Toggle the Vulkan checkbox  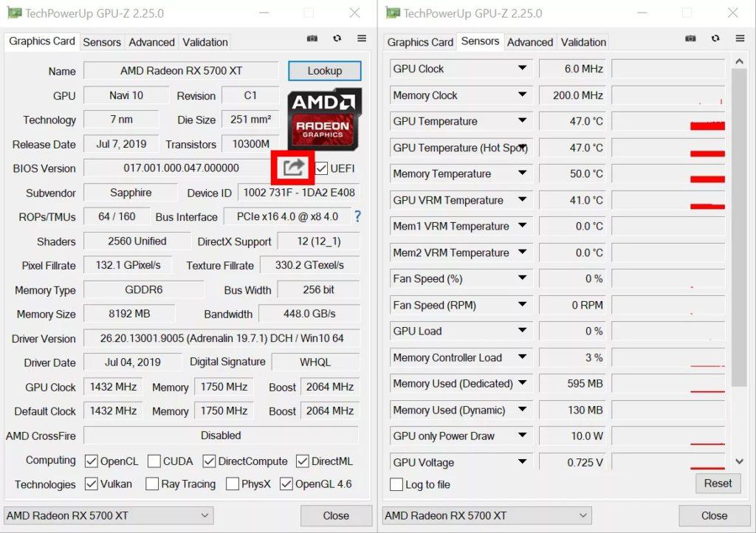(91, 484)
